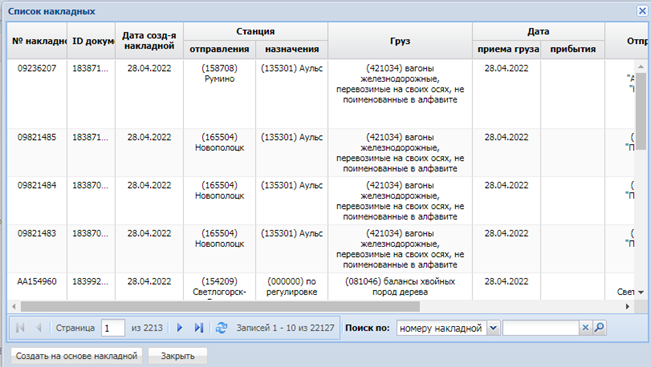Viewport: 651px width, 367px height.
Task: Go to the previous page
Action: pos(39,328)
